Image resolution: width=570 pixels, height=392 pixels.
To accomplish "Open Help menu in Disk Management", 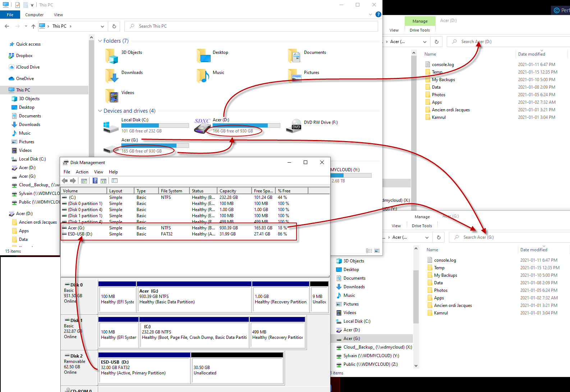I will (113, 172).
